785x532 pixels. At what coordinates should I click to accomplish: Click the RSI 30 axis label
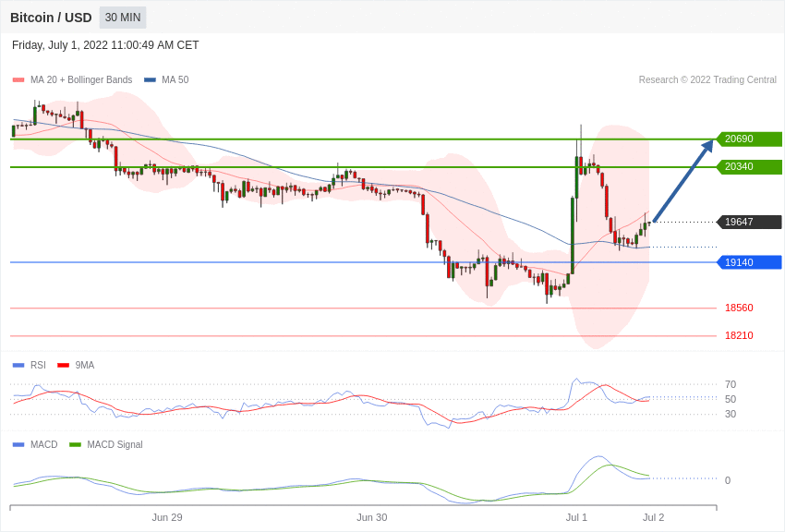click(x=731, y=414)
